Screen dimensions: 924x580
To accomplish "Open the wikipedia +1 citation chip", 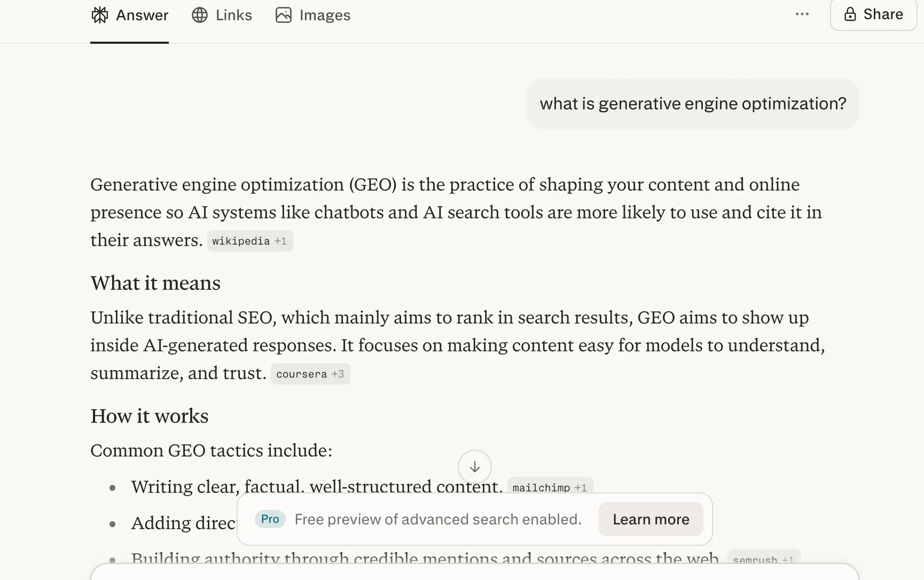I will pos(250,241).
